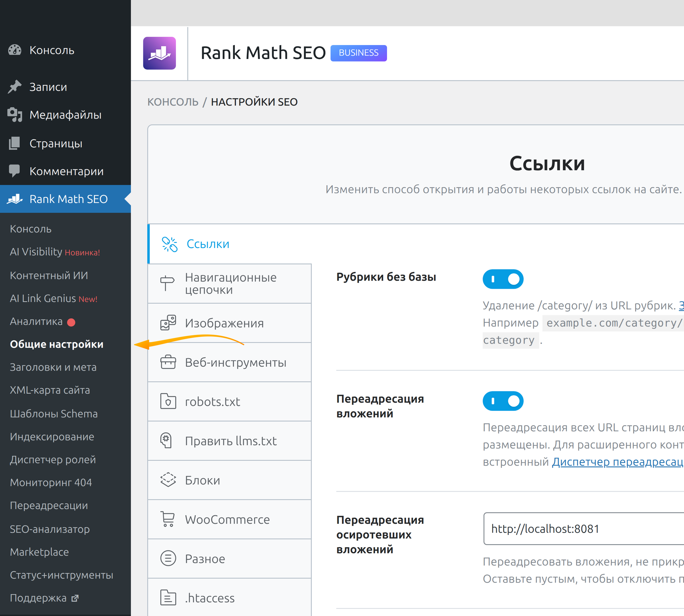Disable the Переадресация вложений switch
Viewport: 684px width, 616px height.
click(x=503, y=401)
